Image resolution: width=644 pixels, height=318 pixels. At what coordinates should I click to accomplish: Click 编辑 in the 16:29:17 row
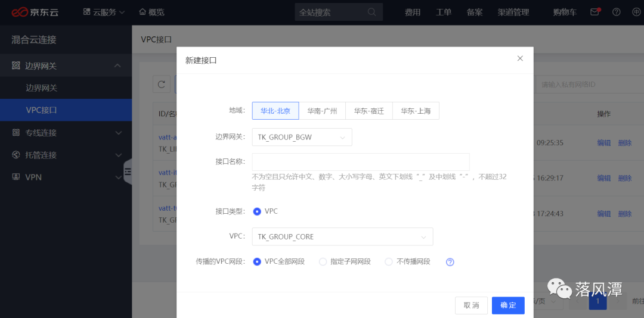point(603,178)
